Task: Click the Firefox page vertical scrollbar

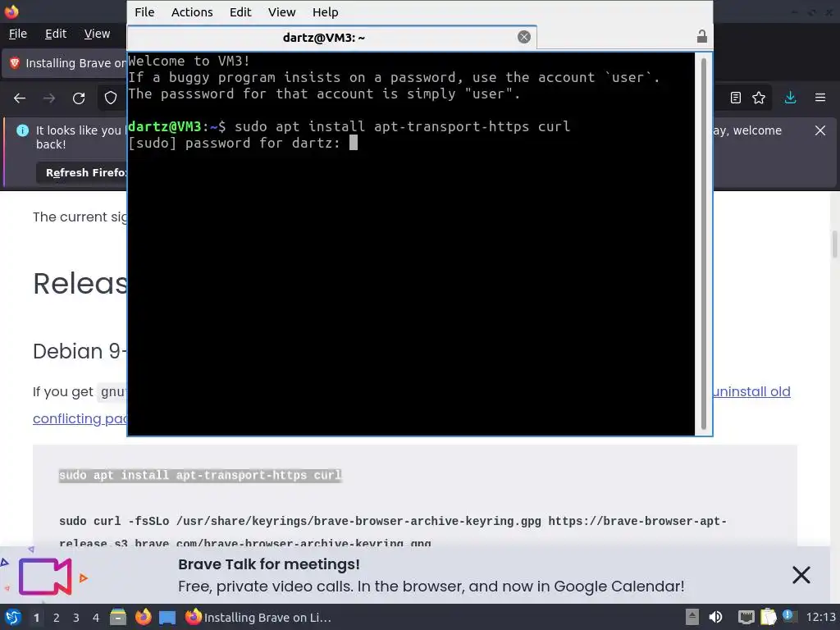Action: click(x=834, y=244)
